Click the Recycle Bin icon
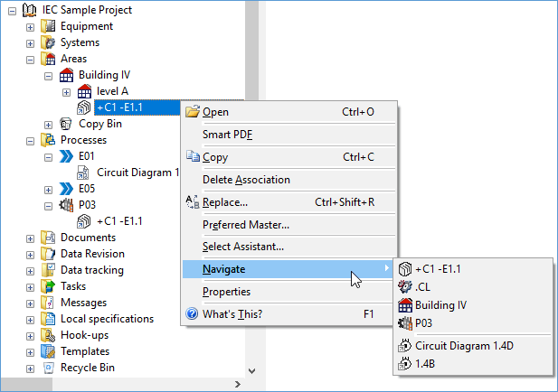Screen dimensions: 558x392 [x=48, y=368]
